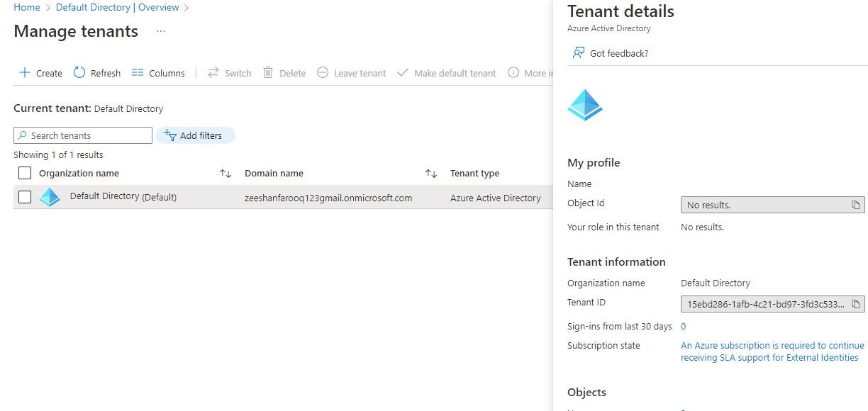This screenshot has height=411, width=868.
Task: Click the Add filters pill label
Action: 201,135
